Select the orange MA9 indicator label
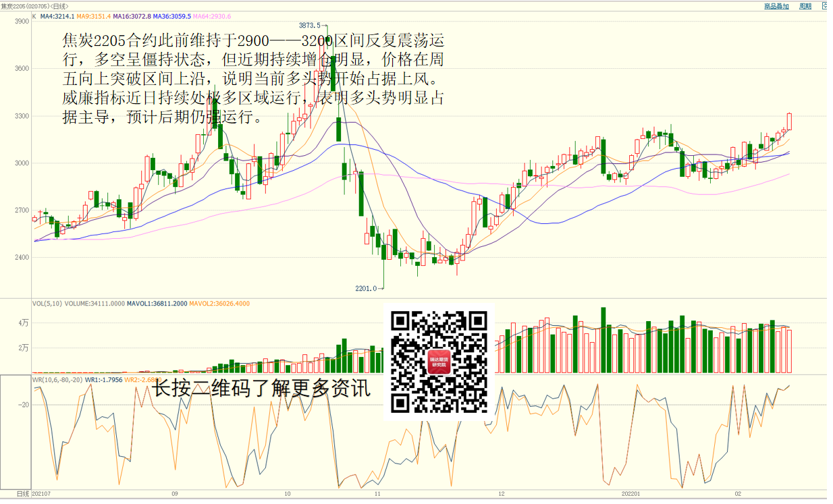 tap(93, 16)
